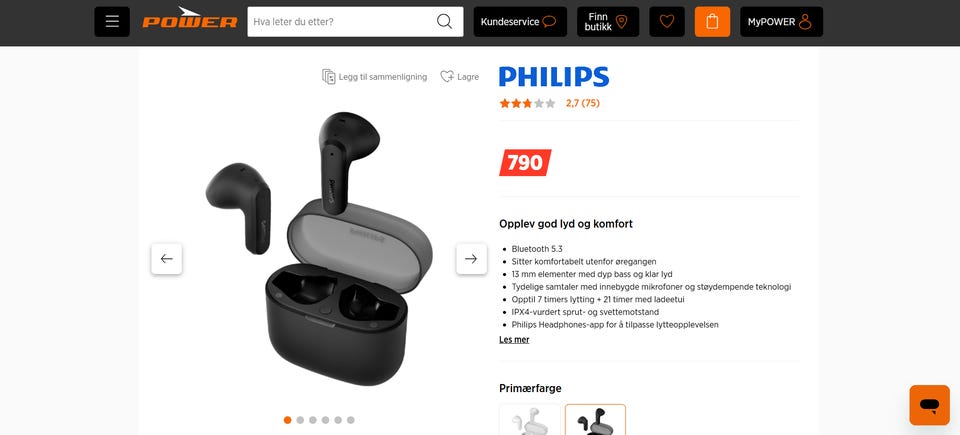Open the orange chat widget
The height and width of the screenshot is (435, 960).
pos(929,405)
